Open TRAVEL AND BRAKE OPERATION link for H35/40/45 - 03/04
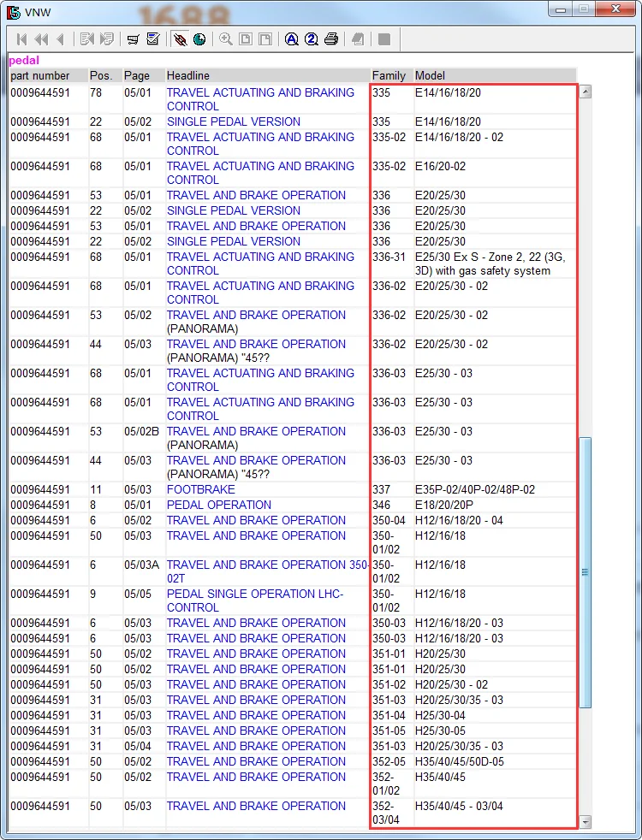 [x=256, y=807]
